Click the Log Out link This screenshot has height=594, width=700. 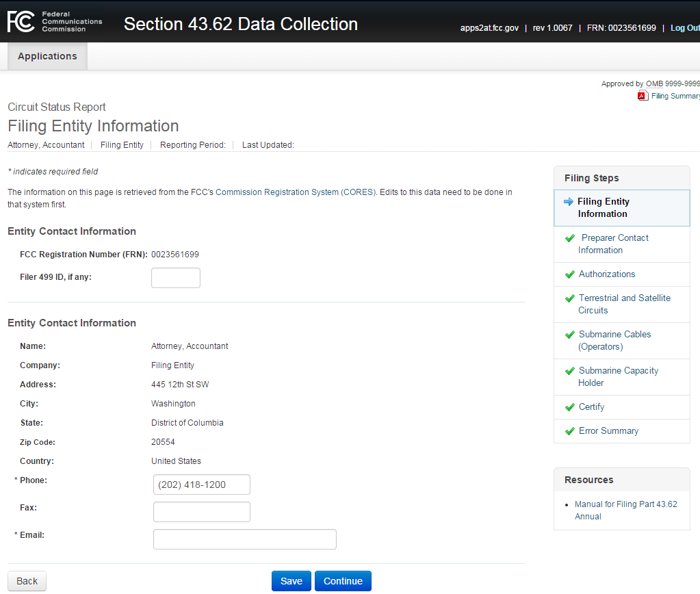tap(684, 28)
